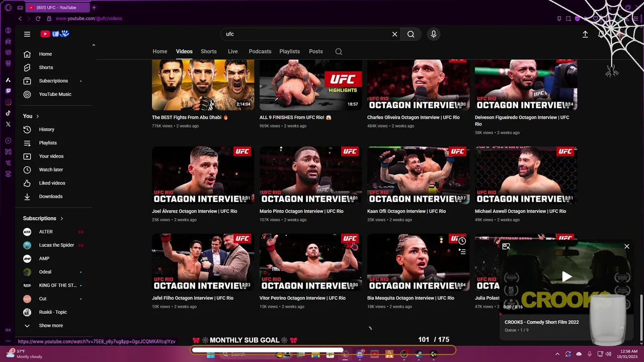Play the CROOKS miniplayer video
This screenshot has height=362, width=644.
click(x=567, y=276)
